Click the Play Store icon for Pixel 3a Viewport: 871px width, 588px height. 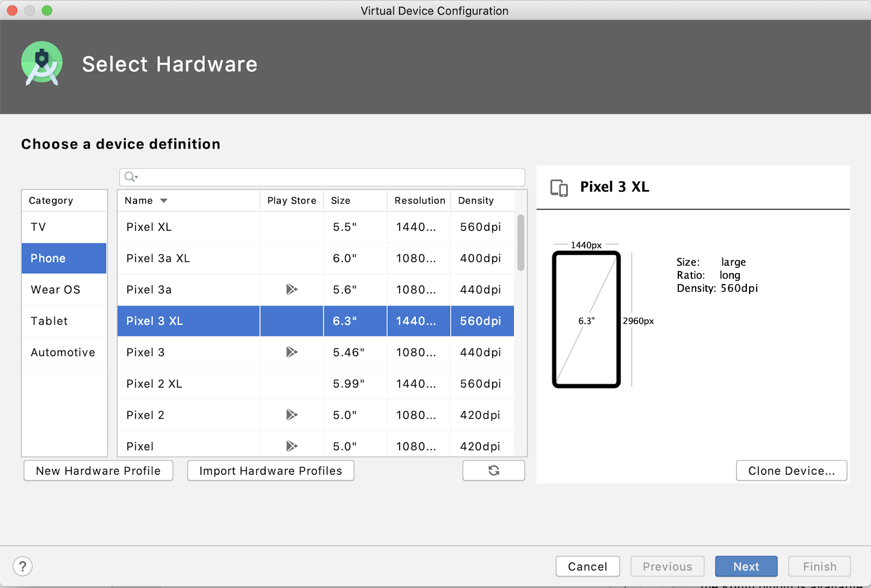click(x=292, y=289)
